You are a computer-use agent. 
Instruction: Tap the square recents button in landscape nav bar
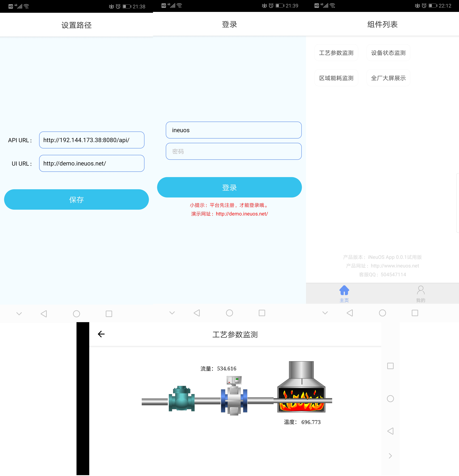pos(390,366)
